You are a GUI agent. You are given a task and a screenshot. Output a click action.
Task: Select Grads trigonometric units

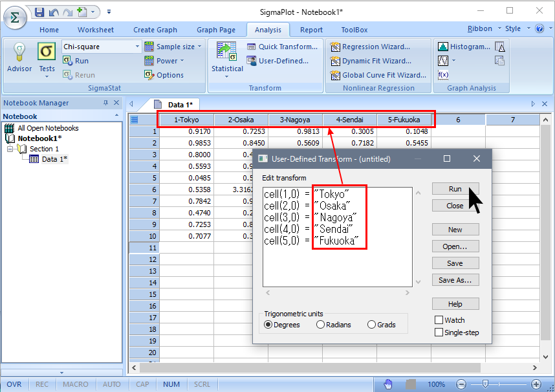point(382,325)
